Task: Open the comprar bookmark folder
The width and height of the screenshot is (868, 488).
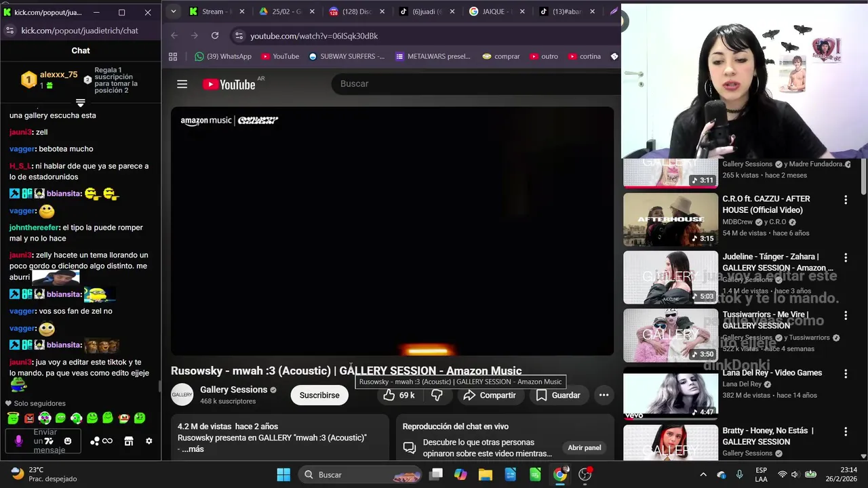Action: pos(500,56)
